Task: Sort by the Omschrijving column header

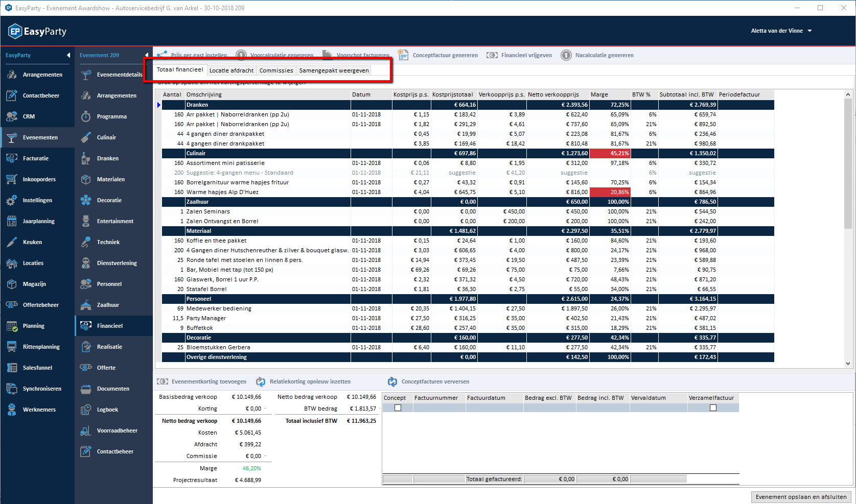Action: pos(268,94)
